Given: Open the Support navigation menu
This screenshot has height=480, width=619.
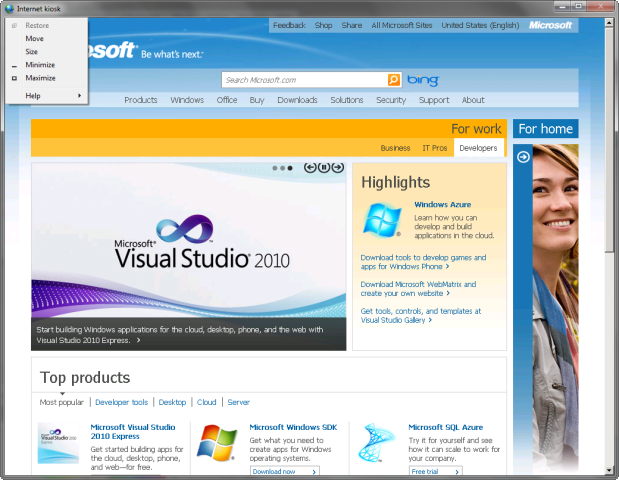Looking at the screenshot, I should tap(434, 100).
